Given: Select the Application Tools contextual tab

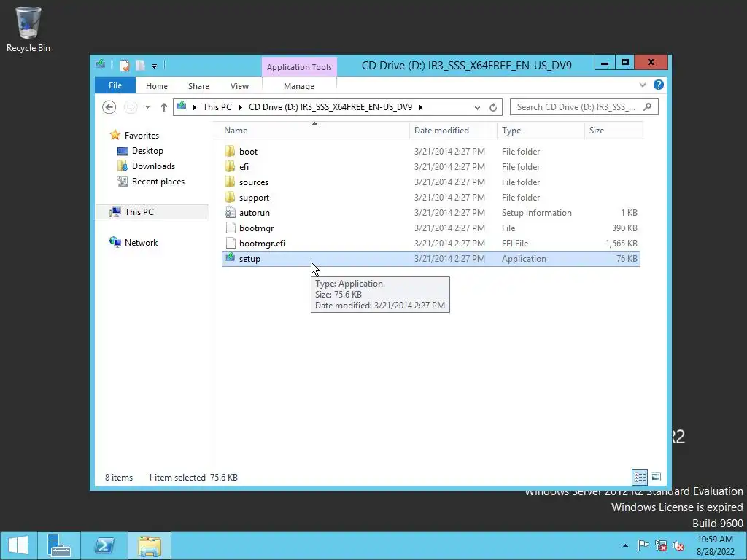Looking at the screenshot, I should coord(298,67).
